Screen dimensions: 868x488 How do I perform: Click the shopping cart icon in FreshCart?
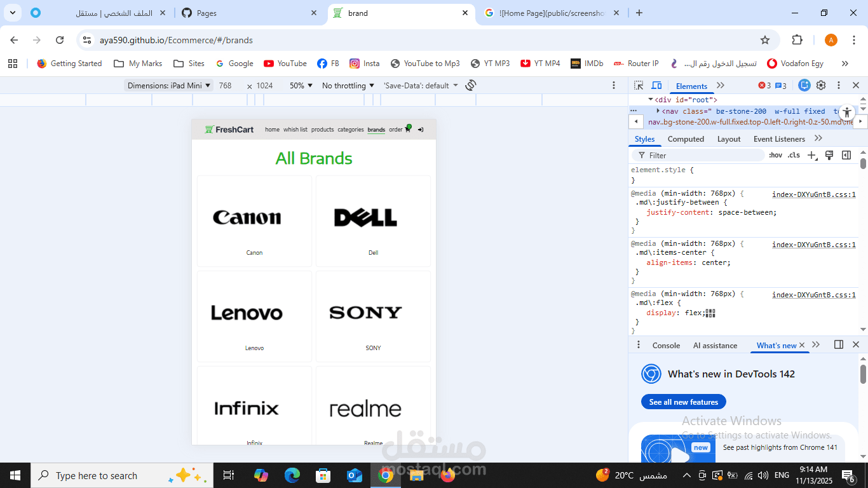tap(408, 129)
